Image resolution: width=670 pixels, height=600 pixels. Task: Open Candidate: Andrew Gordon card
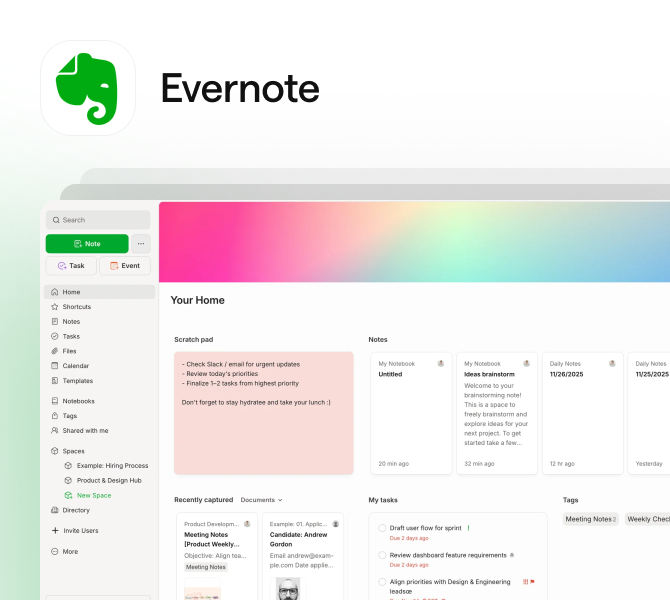303,556
